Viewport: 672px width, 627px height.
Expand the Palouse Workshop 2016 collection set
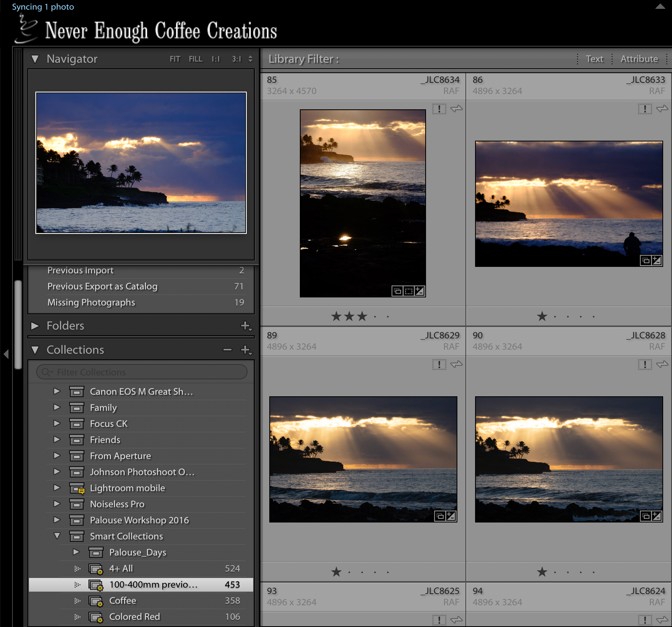57,520
